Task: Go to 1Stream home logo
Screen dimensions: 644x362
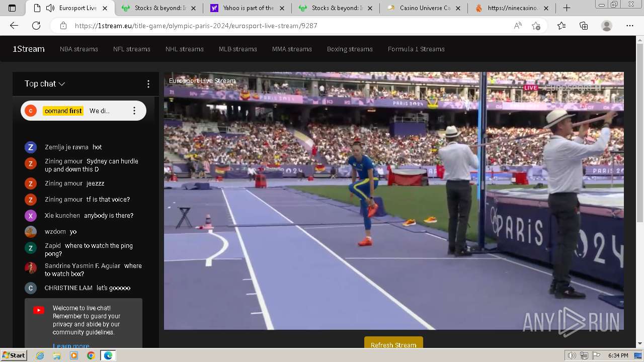Action: pyautogui.click(x=29, y=49)
